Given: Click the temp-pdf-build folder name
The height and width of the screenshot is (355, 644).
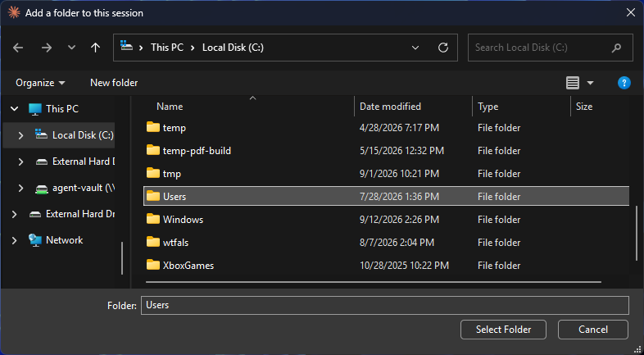Looking at the screenshot, I should tap(197, 151).
